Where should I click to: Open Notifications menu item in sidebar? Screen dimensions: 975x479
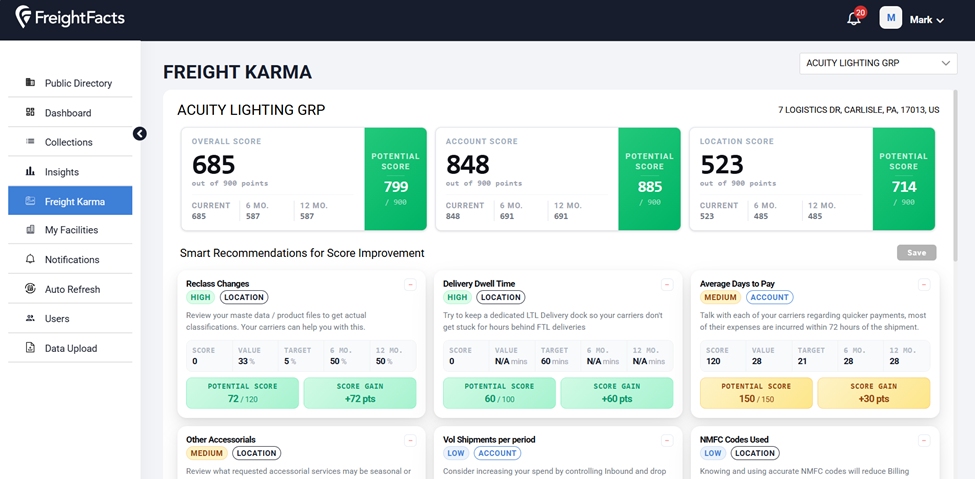tap(70, 259)
